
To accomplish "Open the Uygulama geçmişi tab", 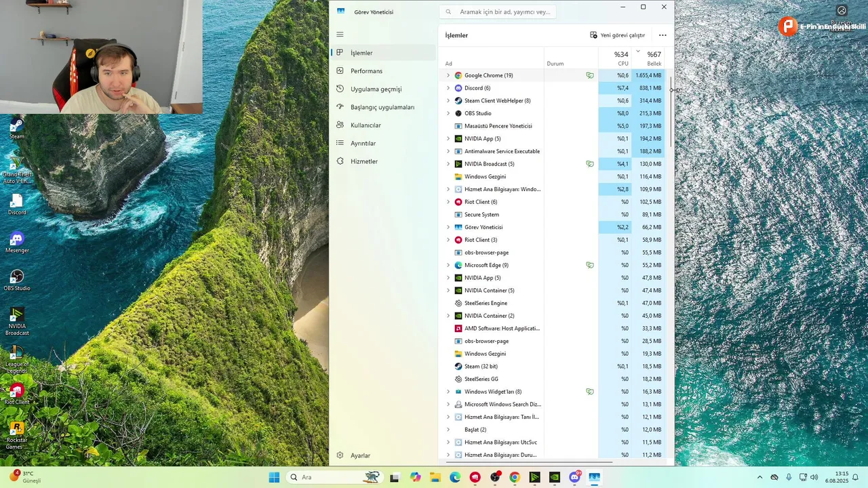I will [383, 89].
